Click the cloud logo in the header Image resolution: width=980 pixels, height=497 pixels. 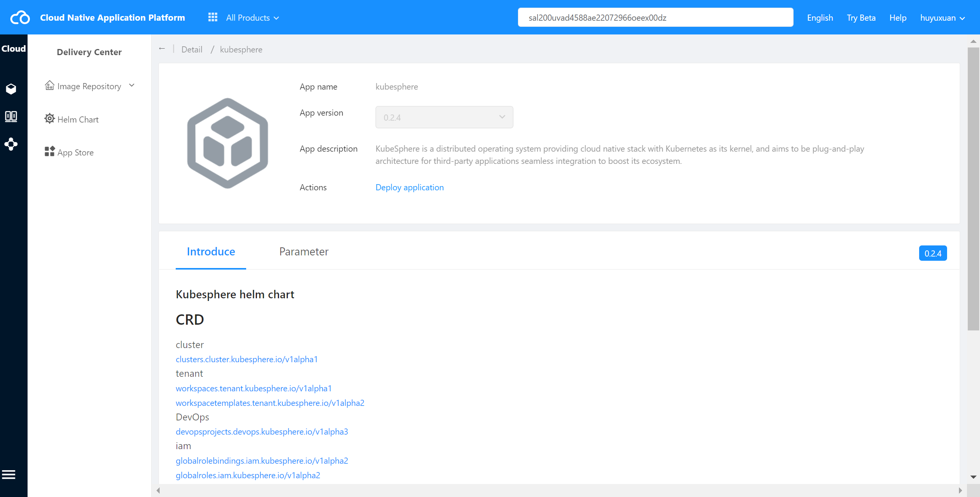click(20, 18)
